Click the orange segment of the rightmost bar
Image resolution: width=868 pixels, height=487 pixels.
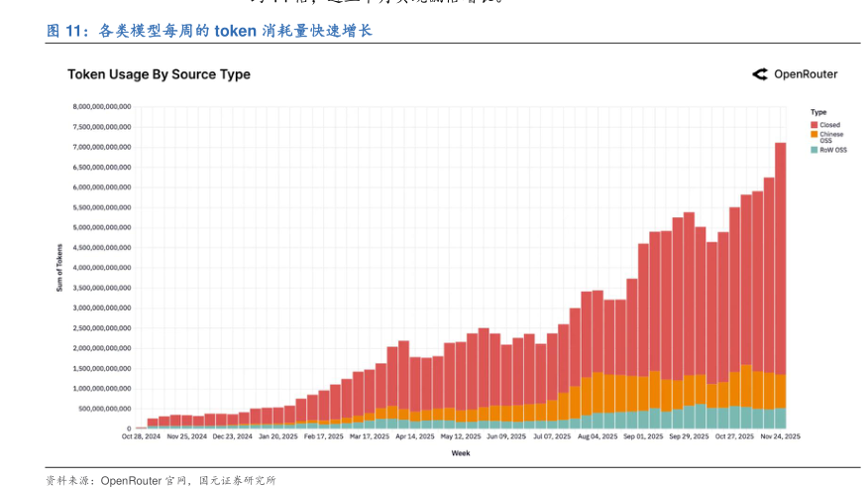tap(780, 391)
